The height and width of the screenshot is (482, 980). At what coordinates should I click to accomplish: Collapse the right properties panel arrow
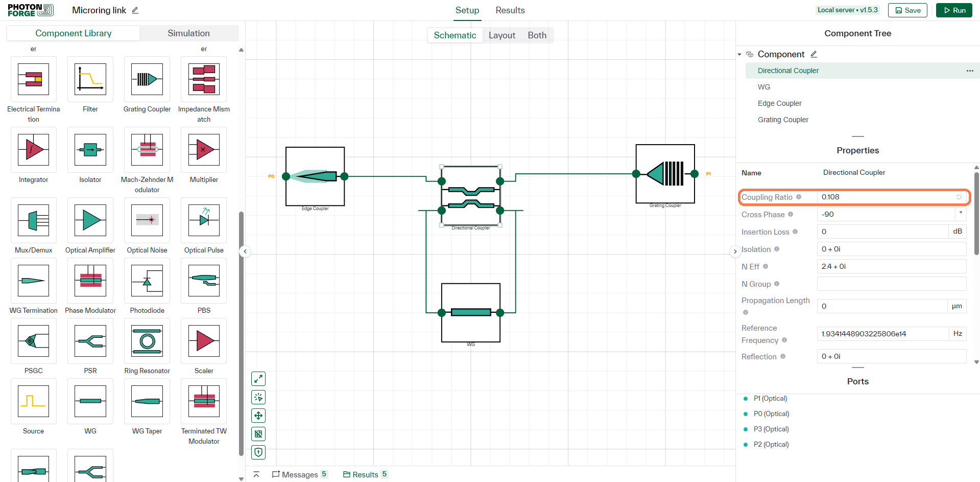tap(735, 251)
